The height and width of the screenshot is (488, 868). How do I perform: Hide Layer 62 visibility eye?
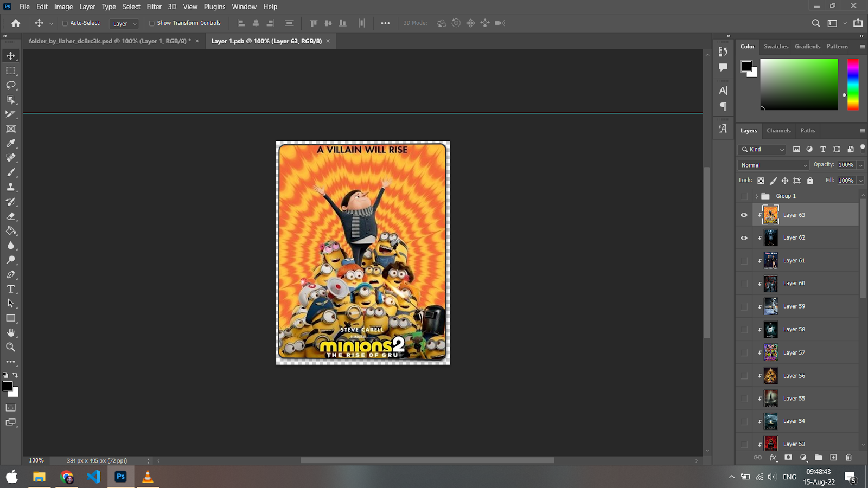744,238
